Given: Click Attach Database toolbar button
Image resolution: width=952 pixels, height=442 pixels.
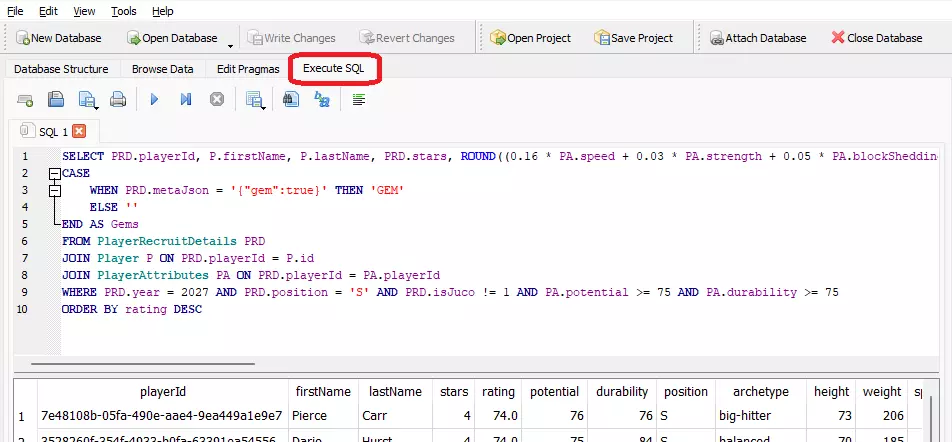Looking at the screenshot, I should point(758,38).
